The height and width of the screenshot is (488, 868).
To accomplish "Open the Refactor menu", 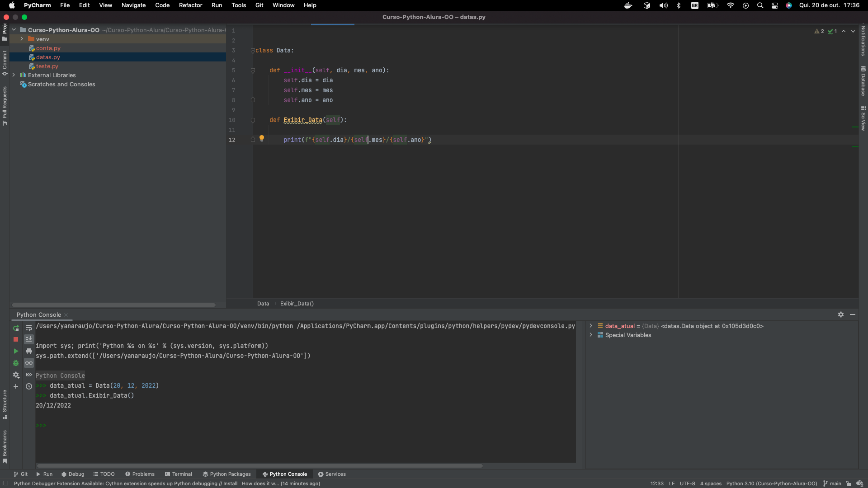I will [x=190, y=5].
